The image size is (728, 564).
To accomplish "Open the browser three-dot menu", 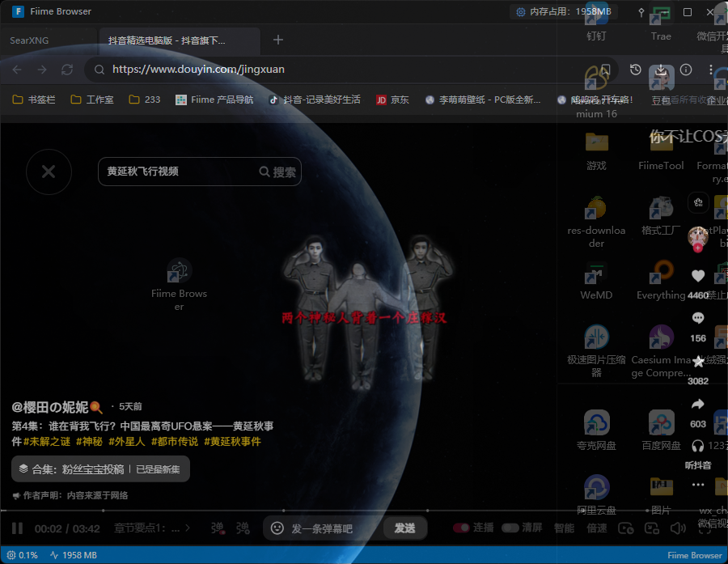I will pos(713,70).
